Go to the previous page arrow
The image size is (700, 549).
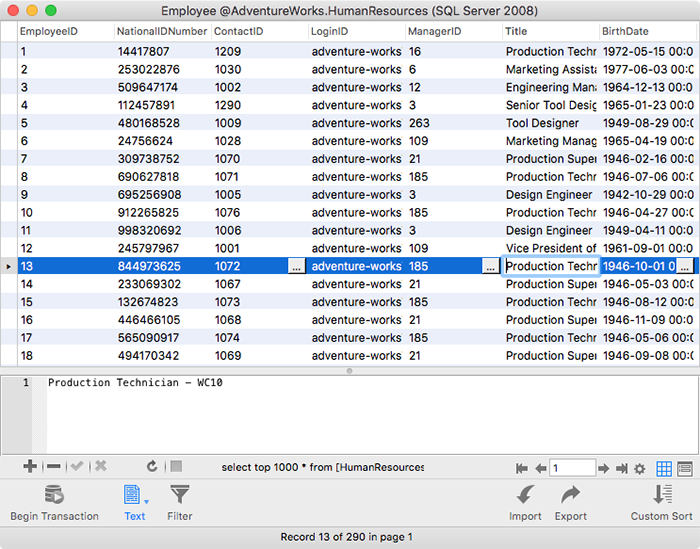(x=541, y=468)
